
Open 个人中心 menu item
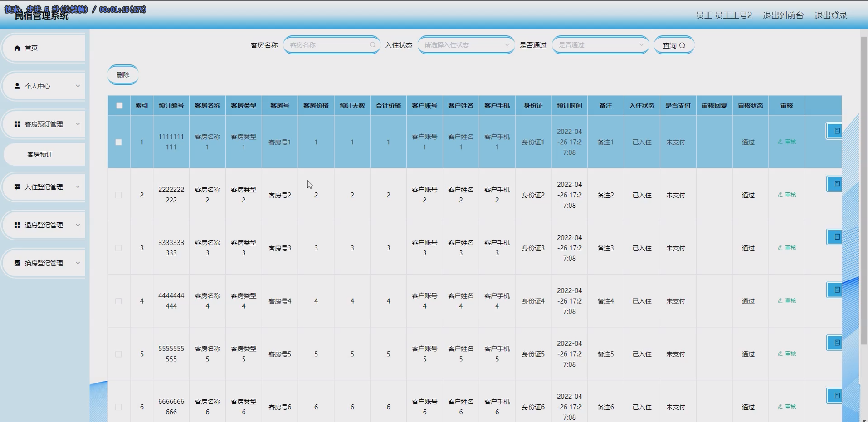44,86
